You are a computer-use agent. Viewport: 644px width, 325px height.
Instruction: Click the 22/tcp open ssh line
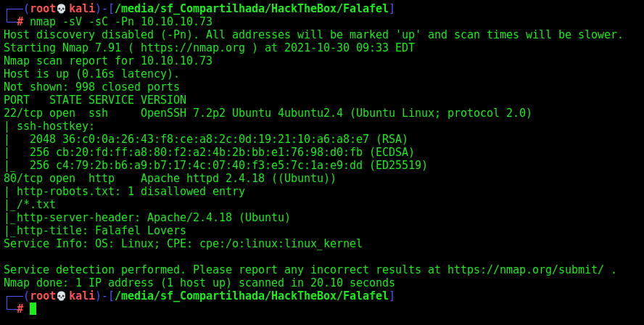pos(268,113)
